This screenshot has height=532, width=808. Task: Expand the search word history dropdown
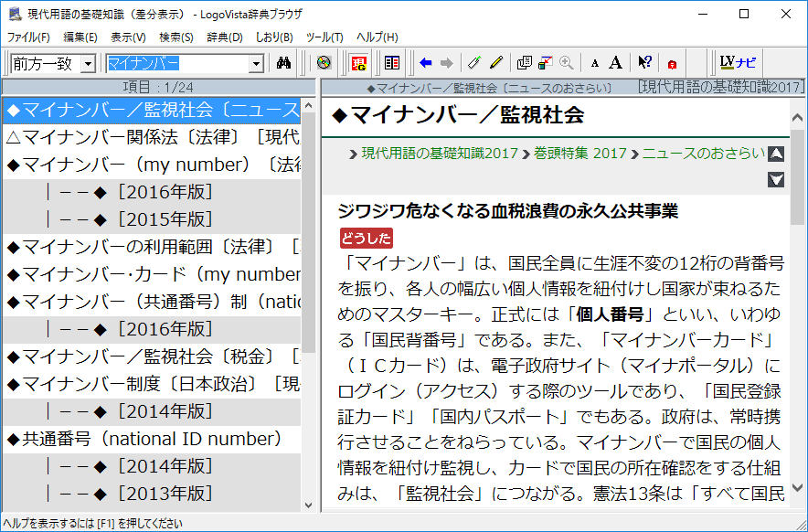point(256,63)
